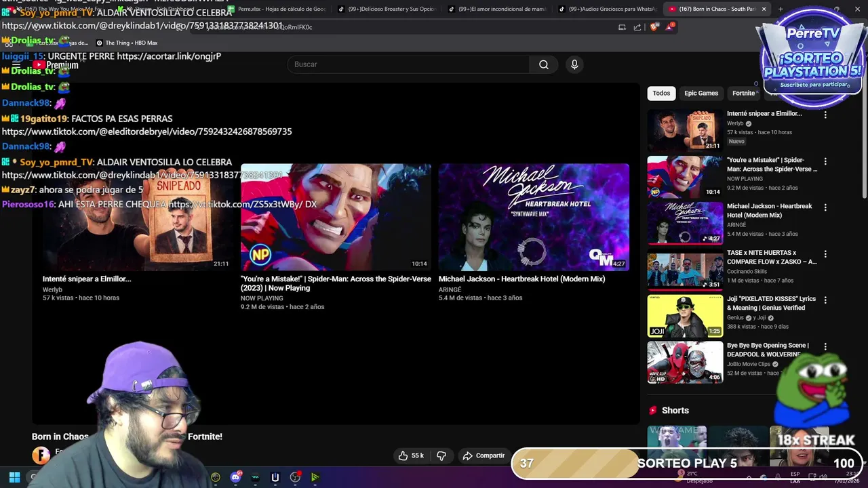Click the Shorts section heading
868x488 pixels.
coord(675,410)
